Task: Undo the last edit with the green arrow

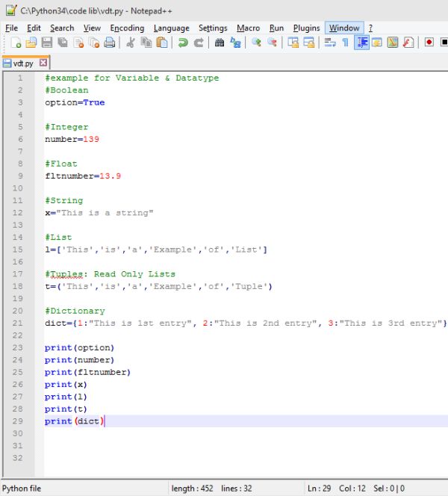Action: pyautogui.click(x=183, y=42)
